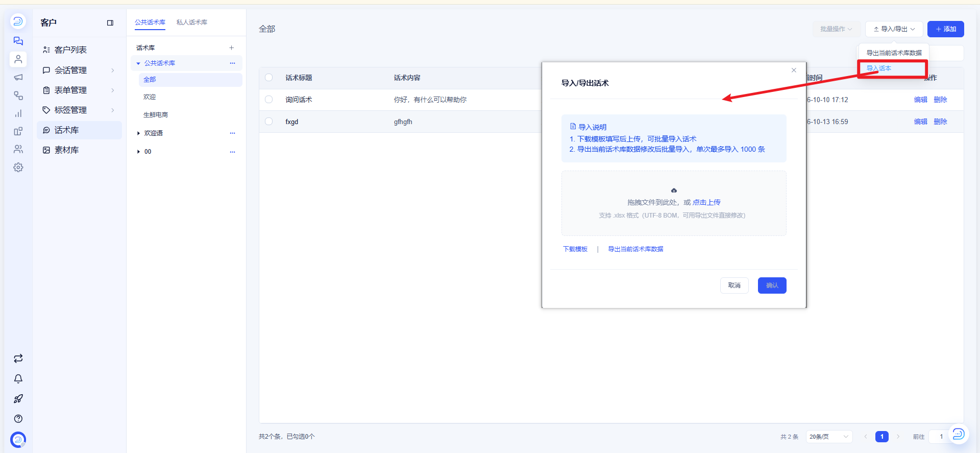Open the 20条/页 page size dropdown
Viewport: 980px width, 453px height.
coord(829,437)
